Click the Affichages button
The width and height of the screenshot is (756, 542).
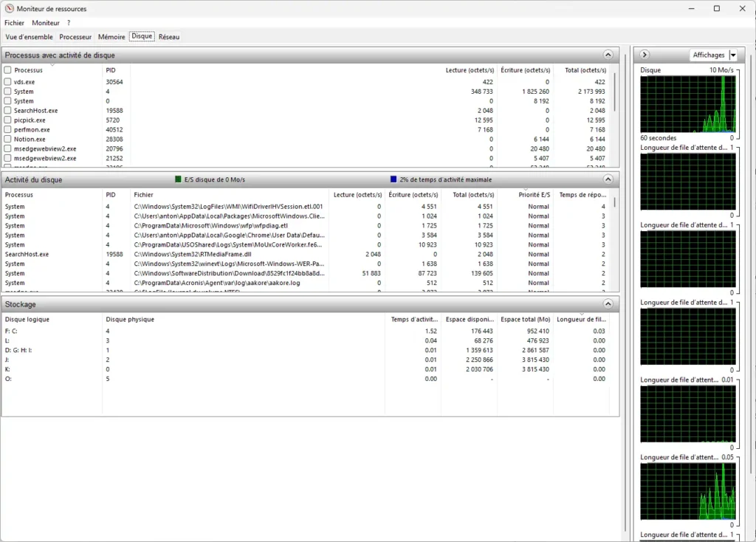pyautogui.click(x=708, y=55)
